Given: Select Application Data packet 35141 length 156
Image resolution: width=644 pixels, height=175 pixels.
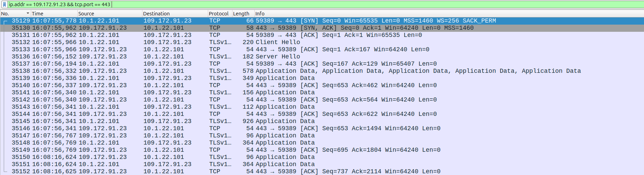Looking at the screenshot, I should coord(322,93).
